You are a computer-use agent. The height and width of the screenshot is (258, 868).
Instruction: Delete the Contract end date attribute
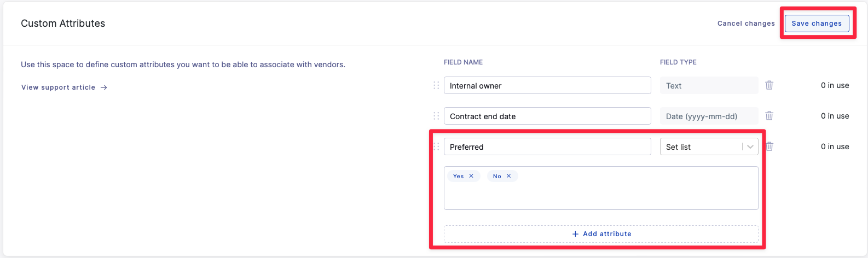point(769,116)
